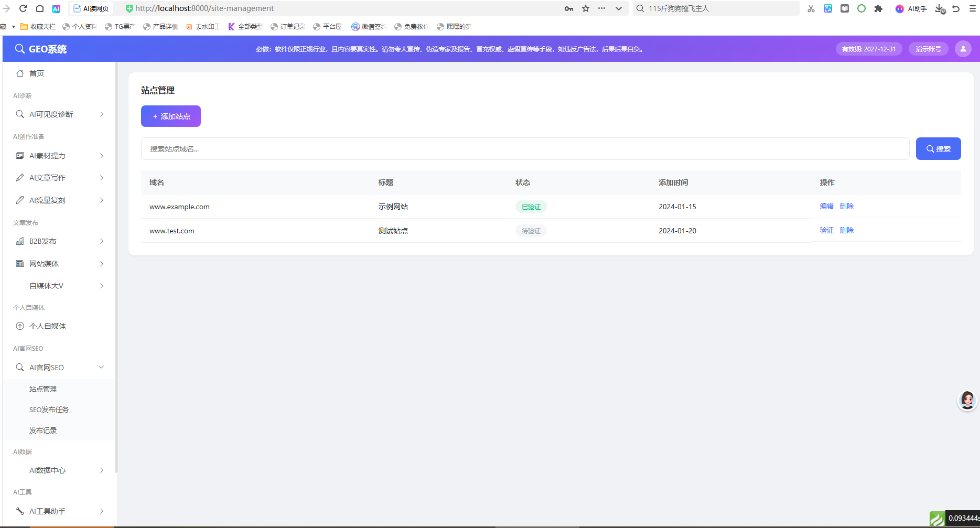Click 删除 for www.test.com
The width and height of the screenshot is (980, 528).
click(x=847, y=230)
